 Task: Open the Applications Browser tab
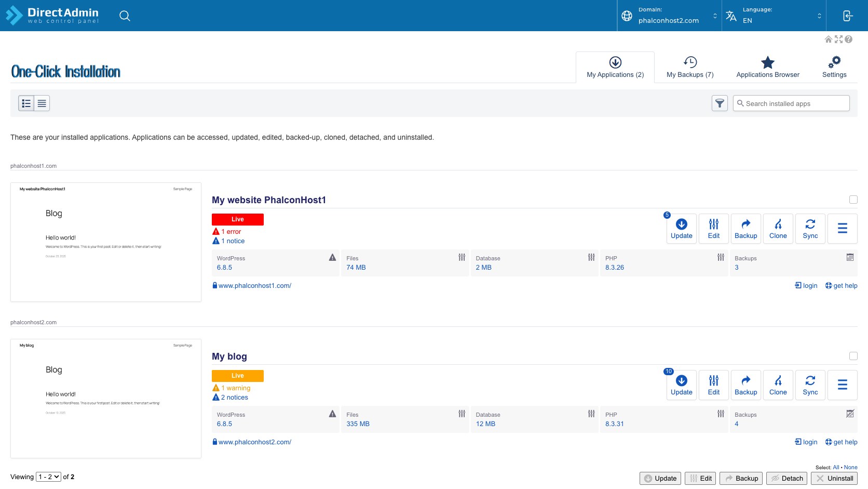768,67
